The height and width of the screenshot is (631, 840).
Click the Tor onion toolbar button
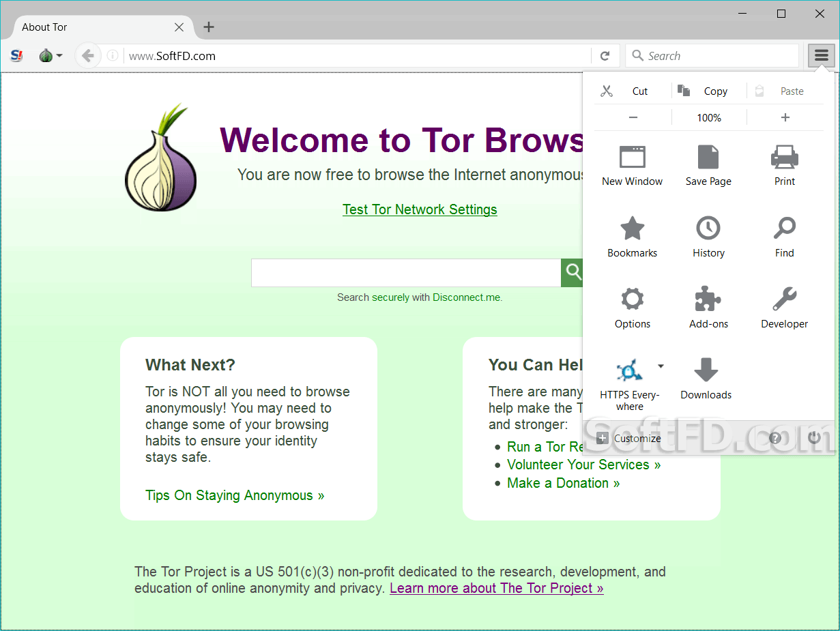[50, 56]
